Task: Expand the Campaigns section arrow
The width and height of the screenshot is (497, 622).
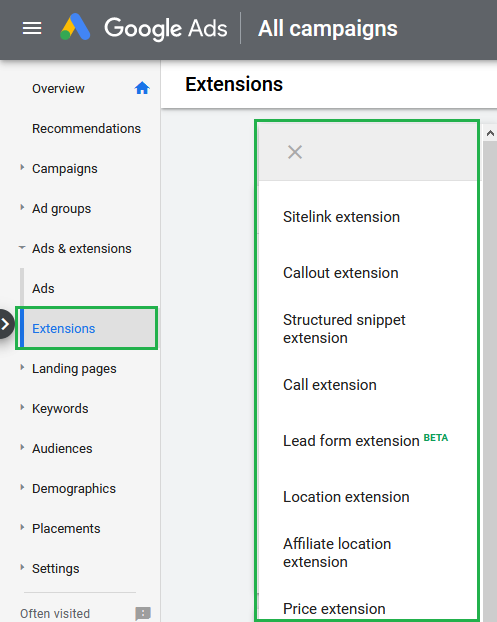Action: [x=22, y=167]
